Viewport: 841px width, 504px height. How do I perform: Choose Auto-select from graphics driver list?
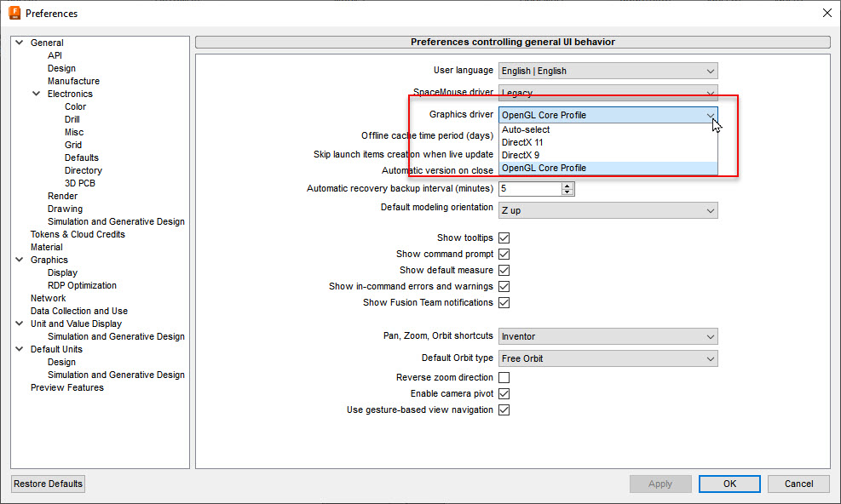click(608, 129)
